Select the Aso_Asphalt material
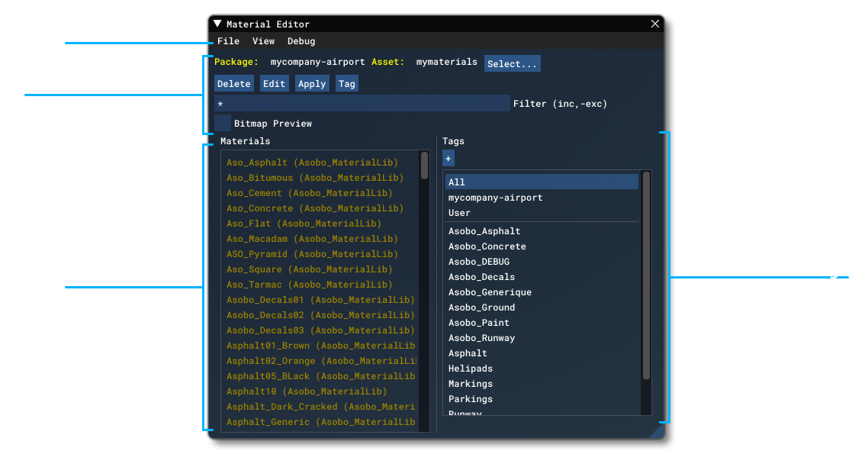The width and height of the screenshot is (868, 454). (313, 162)
